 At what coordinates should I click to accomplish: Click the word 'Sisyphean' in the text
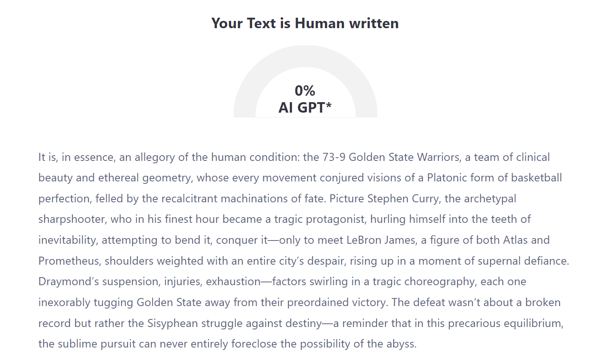pos(173,323)
